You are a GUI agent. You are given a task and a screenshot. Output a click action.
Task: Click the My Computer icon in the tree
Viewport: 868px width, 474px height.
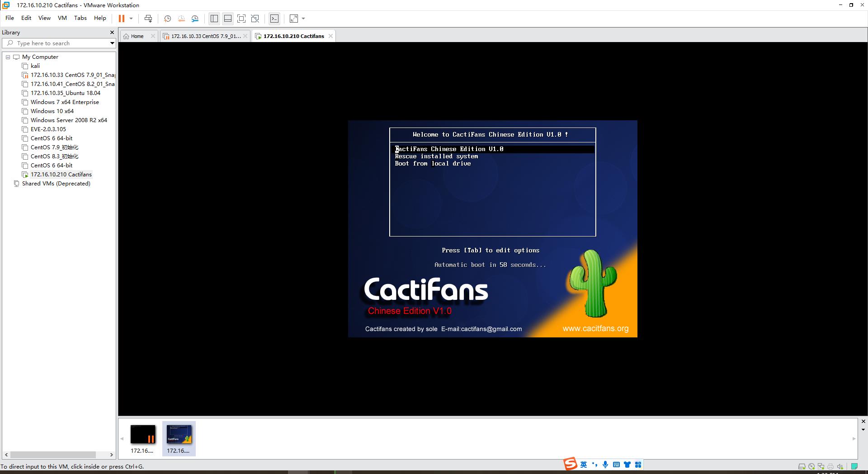click(16, 57)
